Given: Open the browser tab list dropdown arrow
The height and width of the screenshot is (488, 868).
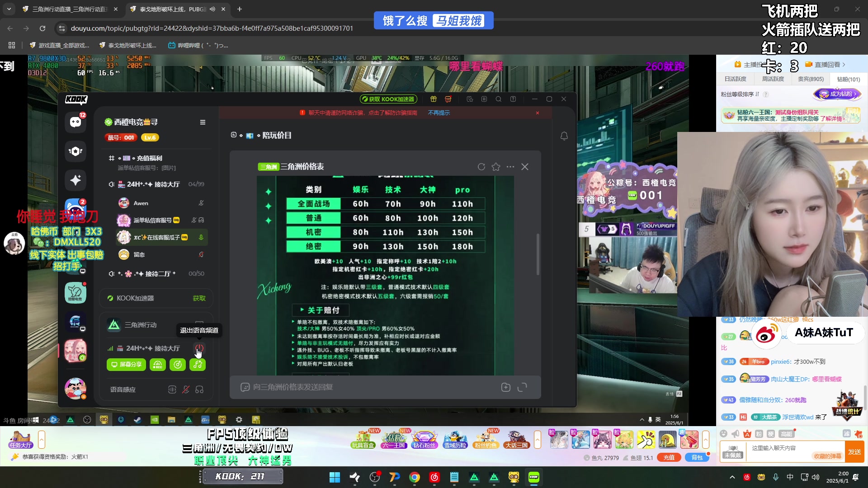Looking at the screenshot, I should pos(9,9).
